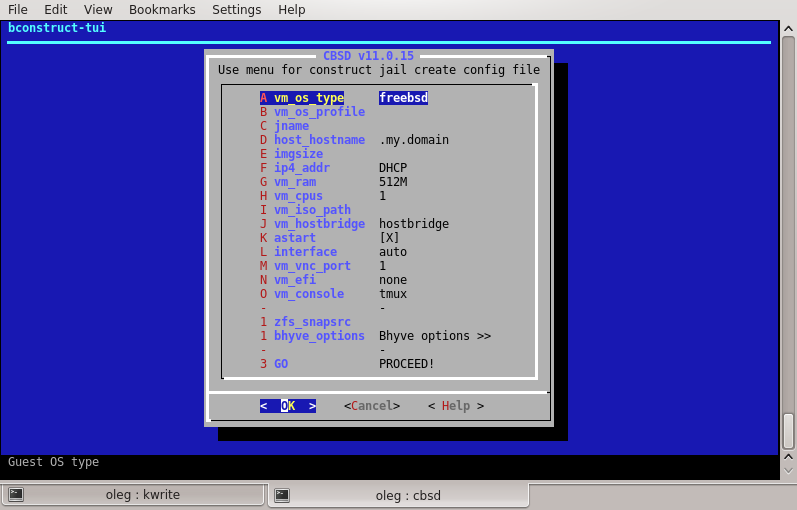The image size is (797, 510).
Task: Click terminal icon on cbsd tab
Action: click(282, 495)
